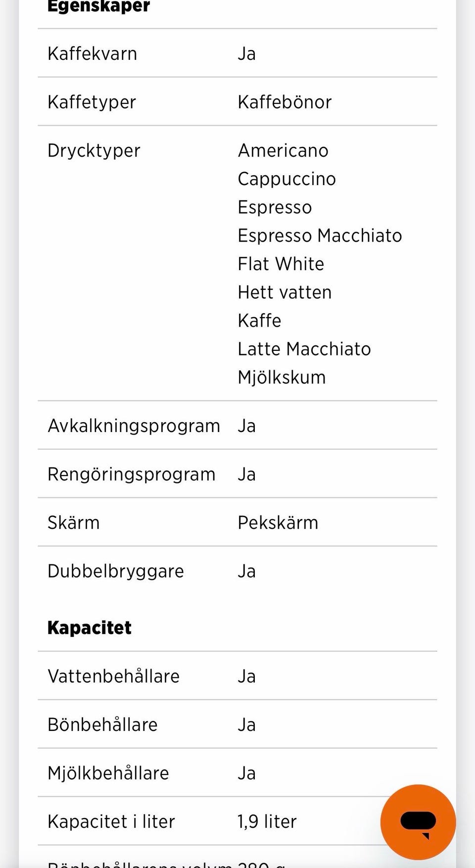Click the Mjölkskum entry
The width and height of the screenshot is (475, 868).
[282, 378]
